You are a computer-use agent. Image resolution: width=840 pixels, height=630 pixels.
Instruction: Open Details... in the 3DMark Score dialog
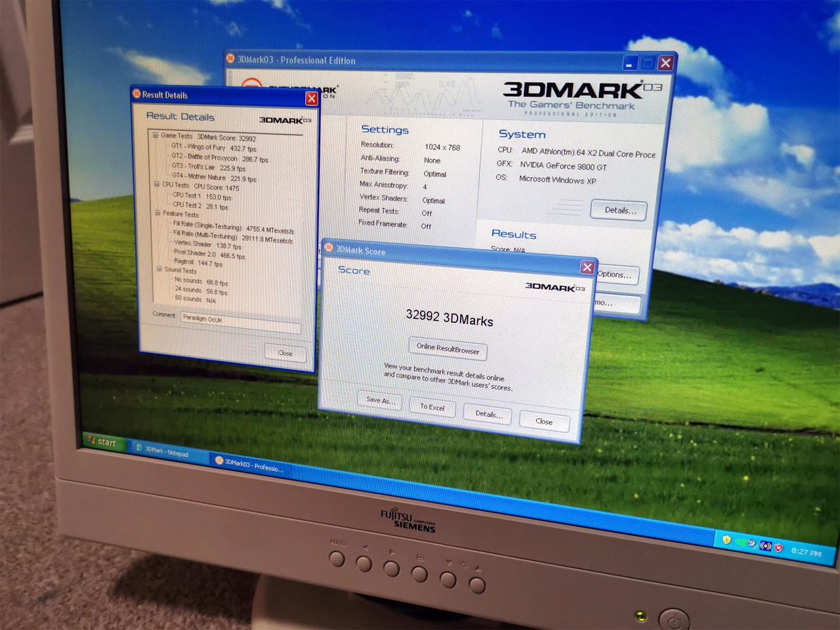click(488, 414)
